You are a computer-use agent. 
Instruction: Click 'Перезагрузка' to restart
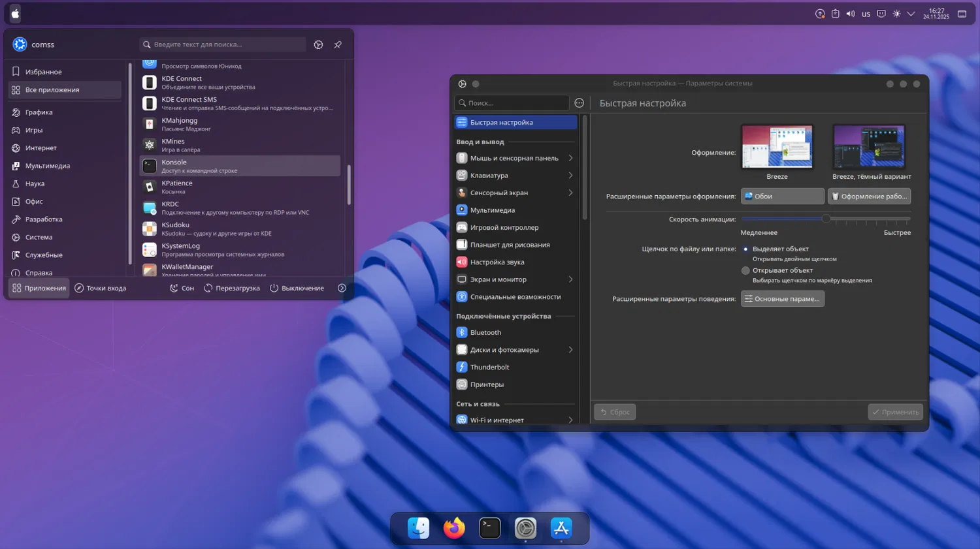tap(231, 288)
